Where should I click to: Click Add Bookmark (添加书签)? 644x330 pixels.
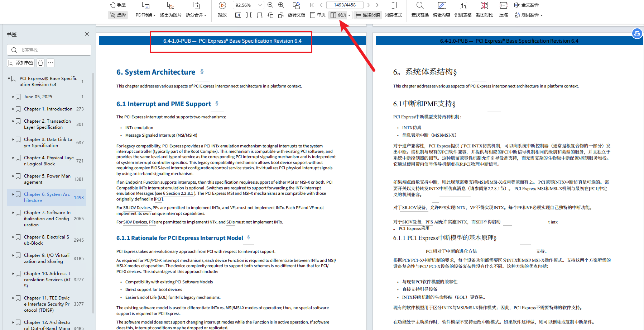pyautogui.click(x=21, y=63)
